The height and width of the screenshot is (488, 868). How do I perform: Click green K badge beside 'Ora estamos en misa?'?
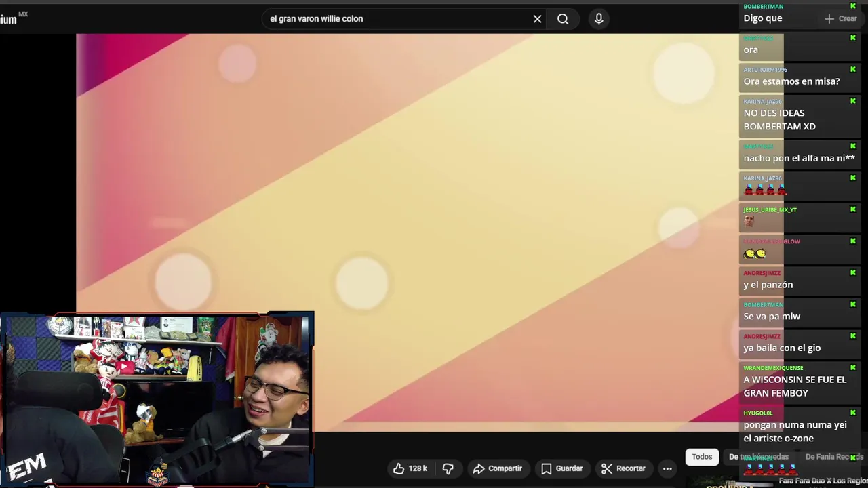click(852, 69)
